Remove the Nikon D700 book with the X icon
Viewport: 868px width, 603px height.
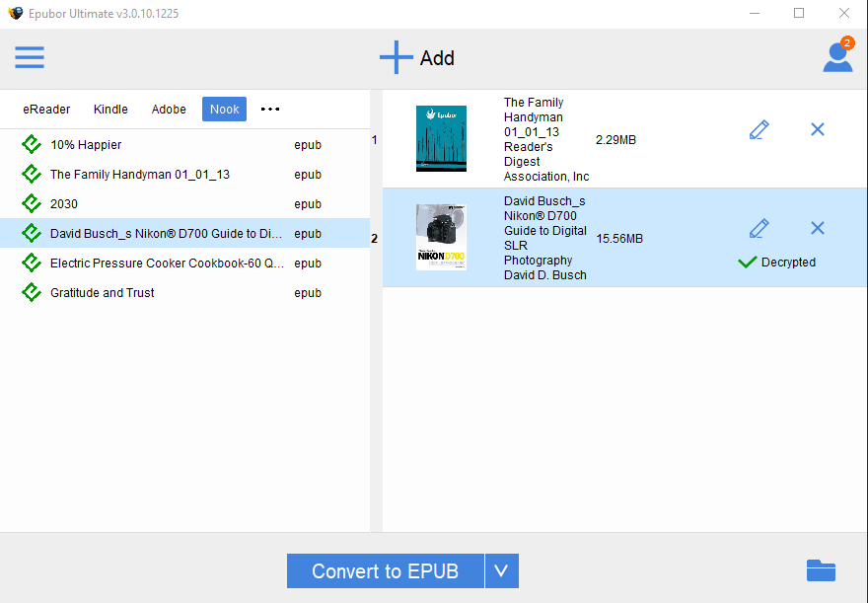coord(817,228)
